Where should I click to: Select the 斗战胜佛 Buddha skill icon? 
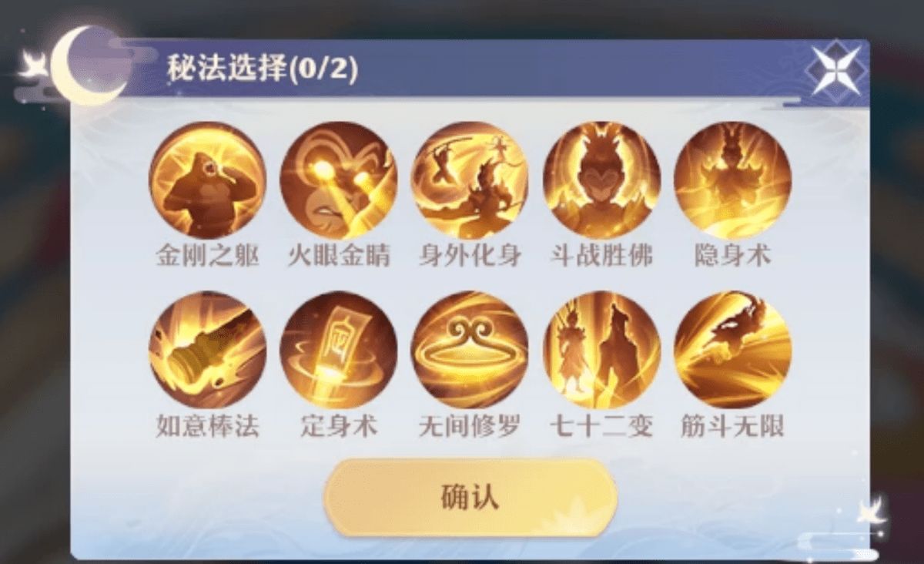point(601,180)
